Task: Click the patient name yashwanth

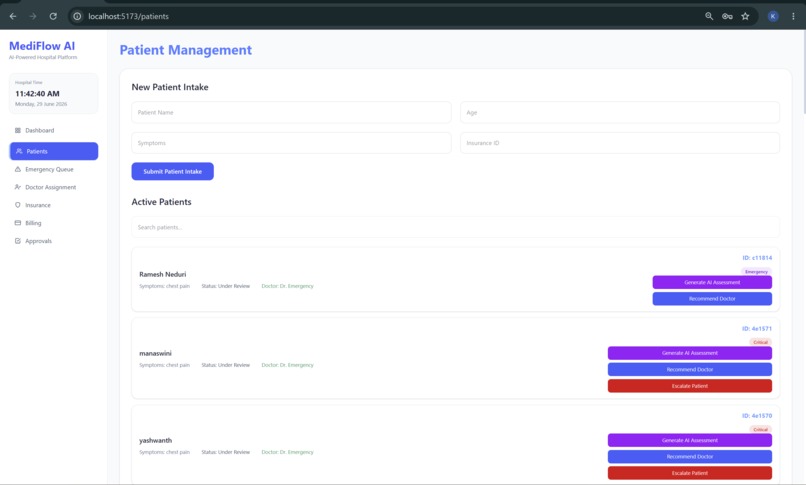Action: (155, 441)
